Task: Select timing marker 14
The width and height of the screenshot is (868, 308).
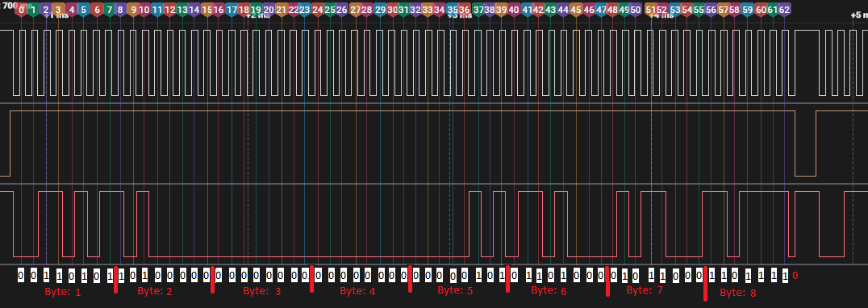Action: tap(194, 10)
